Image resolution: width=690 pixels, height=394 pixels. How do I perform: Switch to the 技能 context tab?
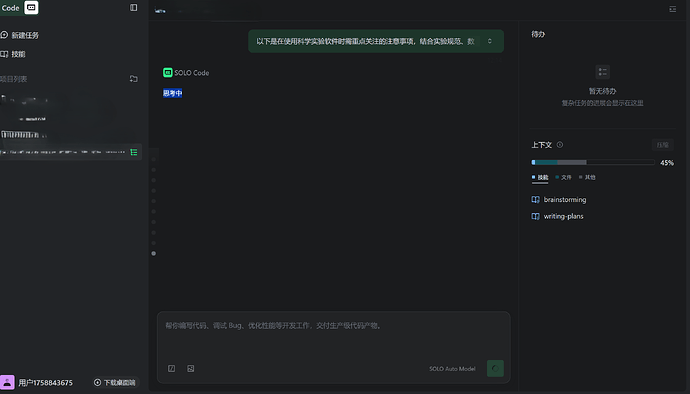pyautogui.click(x=540, y=177)
